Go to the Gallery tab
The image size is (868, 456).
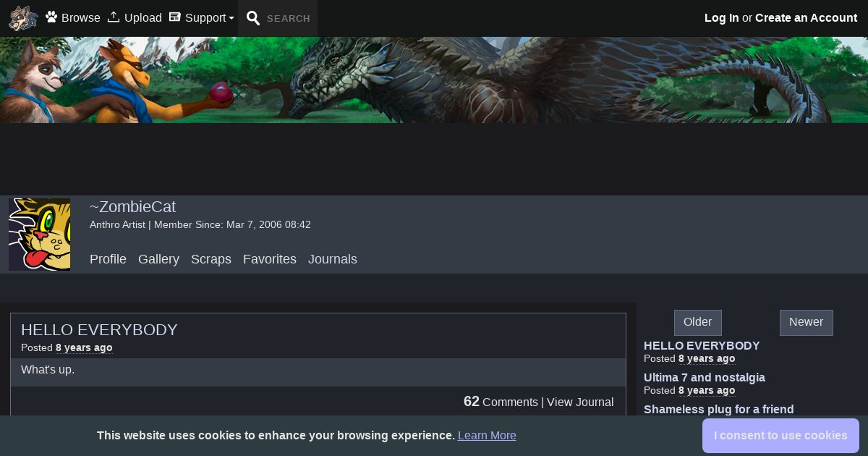click(x=158, y=259)
